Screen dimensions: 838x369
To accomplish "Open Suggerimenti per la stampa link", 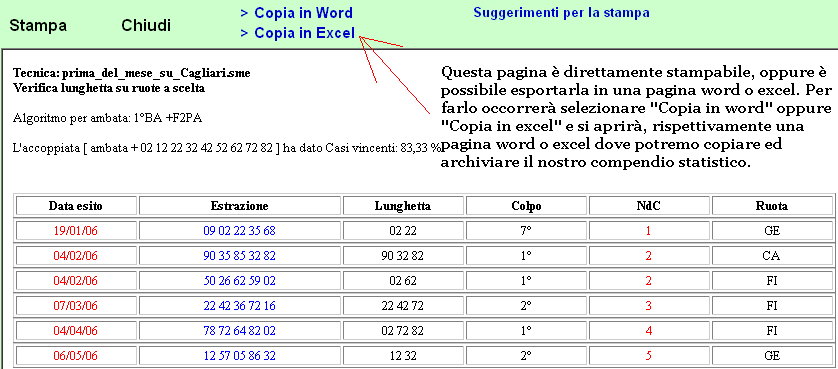I will tap(561, 13).
